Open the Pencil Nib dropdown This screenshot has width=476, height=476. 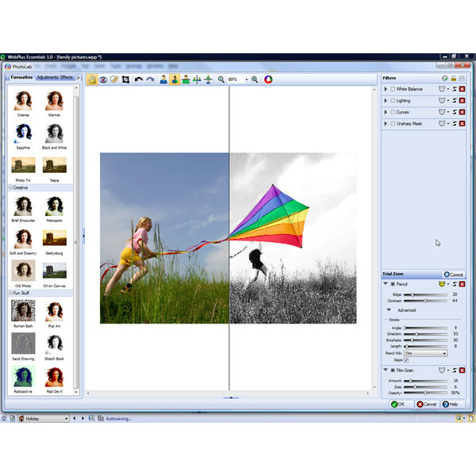pyautogui.click(x=425, y=353)
